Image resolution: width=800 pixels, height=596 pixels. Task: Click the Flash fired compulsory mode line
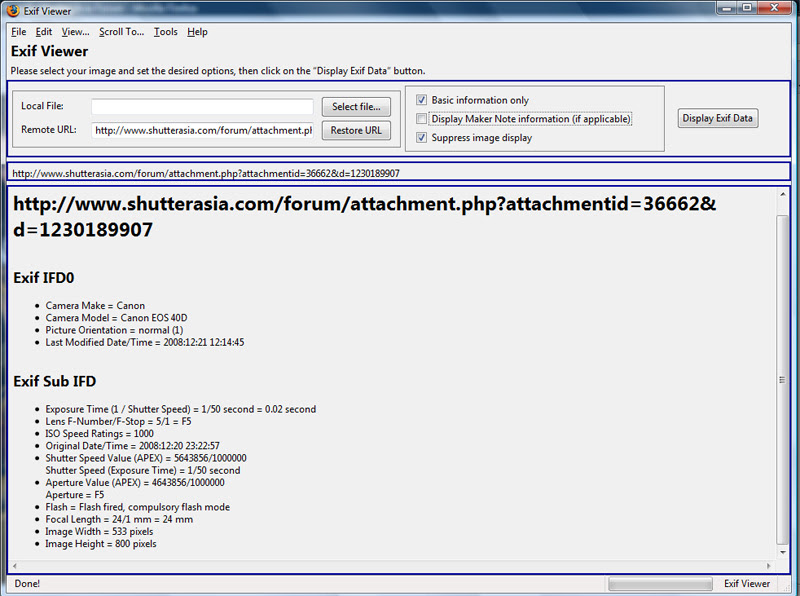(x=138, y=507)
